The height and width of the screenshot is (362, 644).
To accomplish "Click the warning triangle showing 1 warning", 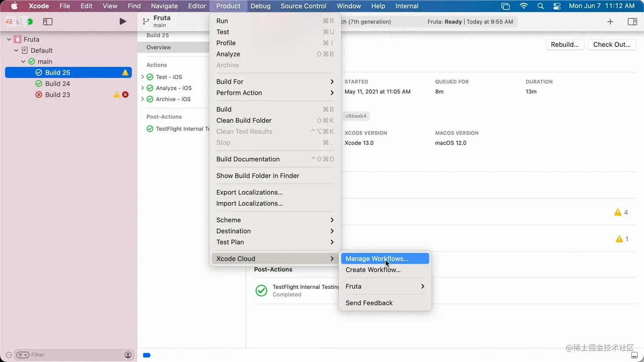I will (619, 239).
